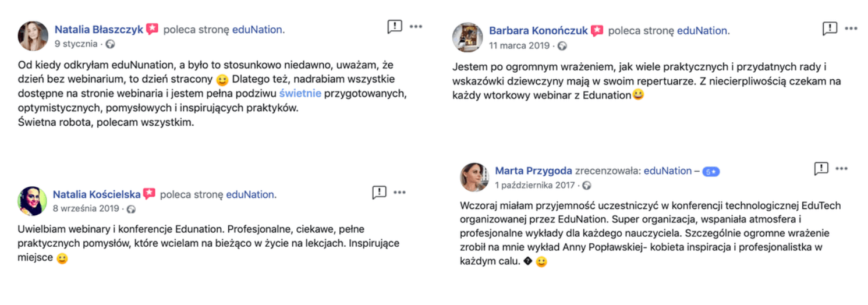The width and height of the screenshot is (868, 305).
Task: Click recommendation badge beside Barbara Konończuk's name
Action: [597, 31]
